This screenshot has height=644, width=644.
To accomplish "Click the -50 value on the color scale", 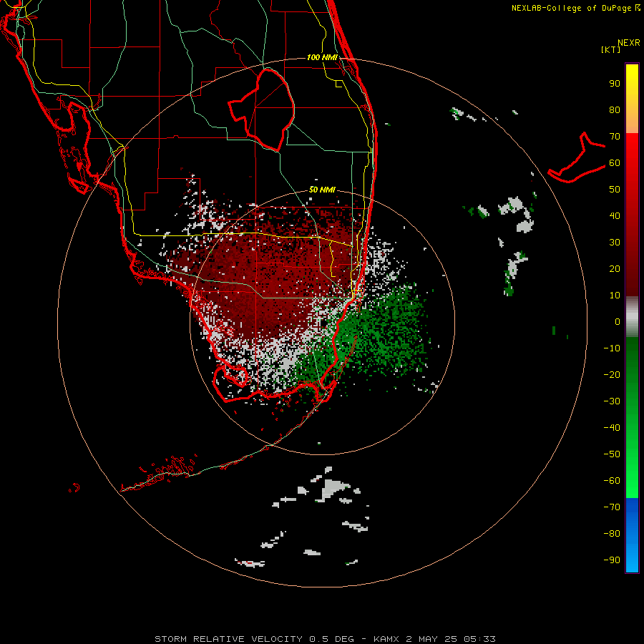I will pos(612,454).
